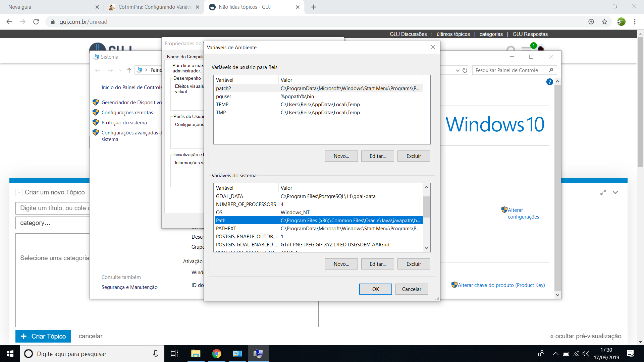The image size is (644, 362).
Task: Select Path system variable row
Action: [319, 221]
